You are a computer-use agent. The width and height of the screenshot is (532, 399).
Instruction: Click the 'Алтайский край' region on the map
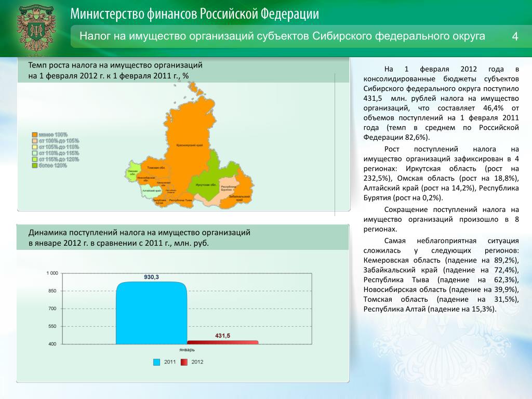[x=151, y=191]
